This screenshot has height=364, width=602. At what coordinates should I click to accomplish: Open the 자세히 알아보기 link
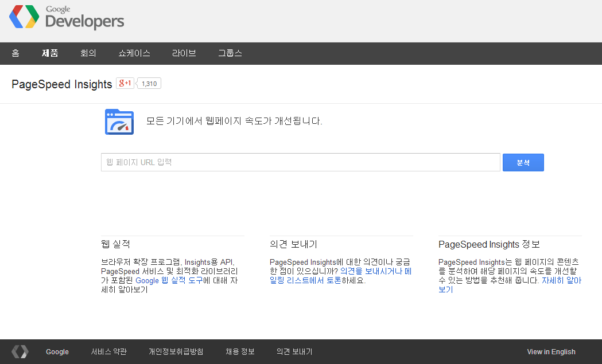[510, 285]
